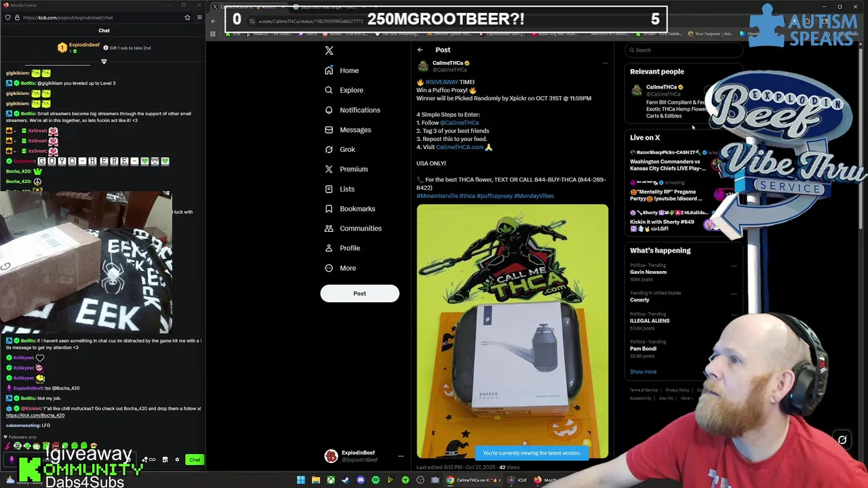Switch to the iCUE taskbar item
This screenshot has width=868, height=488.
(x=517, y=480)
